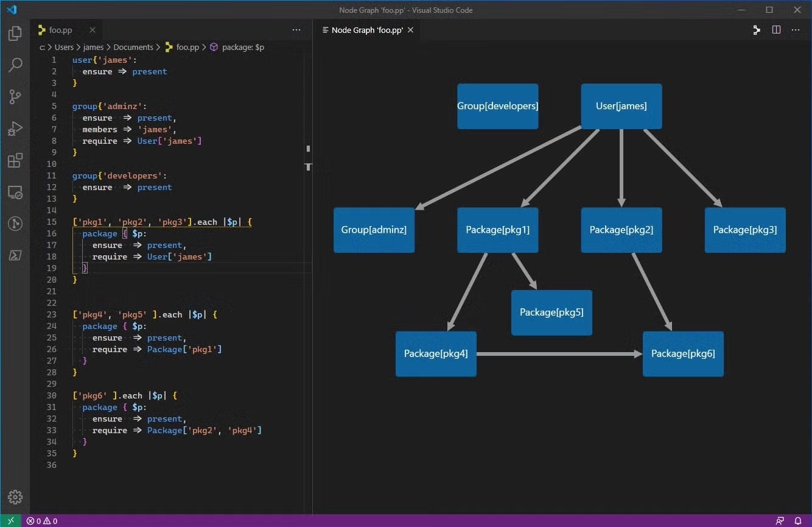Viewport: 812px width, 527px height.
Task: Expand the 'Documents' breadcrumb
Action: click(133, 47)
